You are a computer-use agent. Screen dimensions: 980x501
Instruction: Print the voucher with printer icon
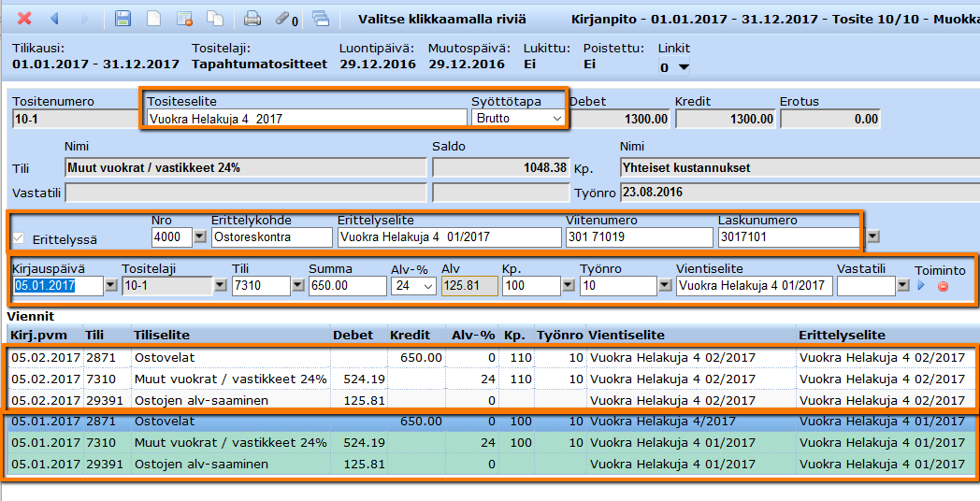click(252, 18)
